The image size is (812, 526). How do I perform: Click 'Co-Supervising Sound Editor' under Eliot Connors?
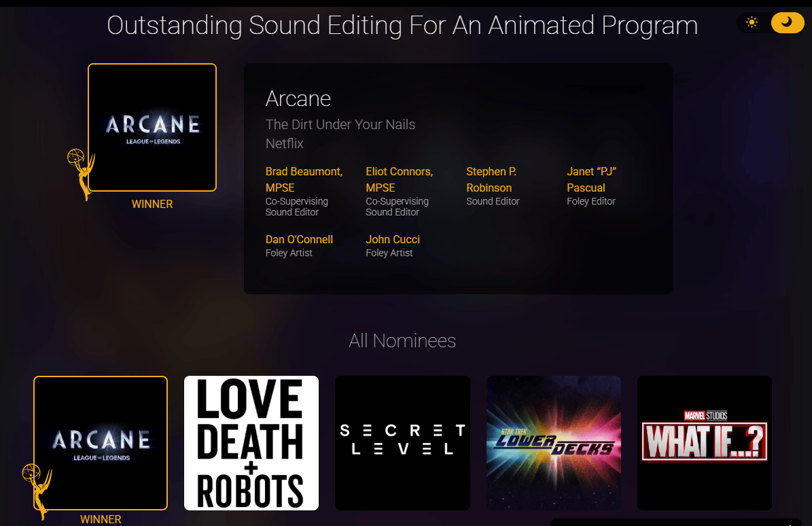(398, 207)
